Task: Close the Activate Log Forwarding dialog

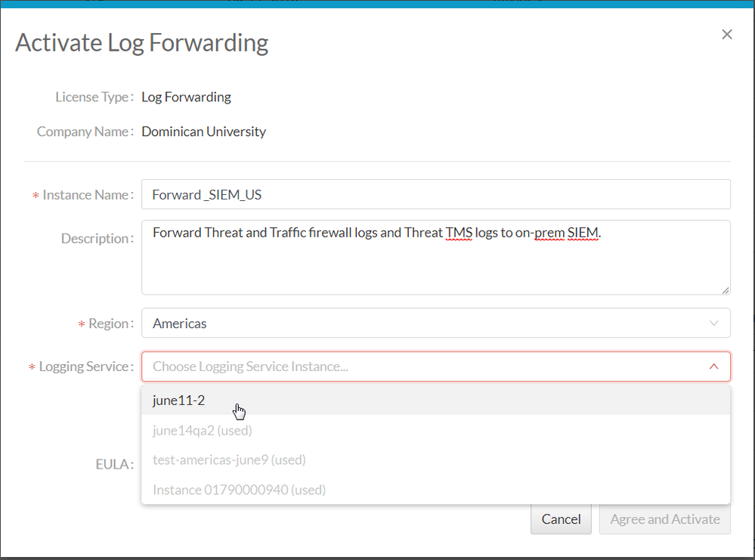Action: coord(727,35)
